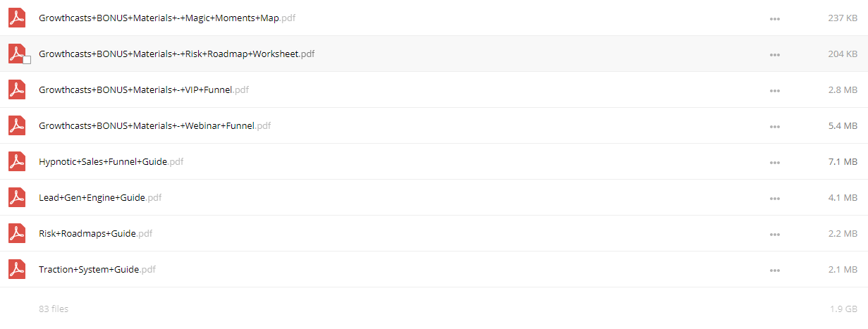Click the PDF icon for Hypnotic+Sales+Funnel+Guide
This screenshot has width=868, height=329.
[17, 161]
